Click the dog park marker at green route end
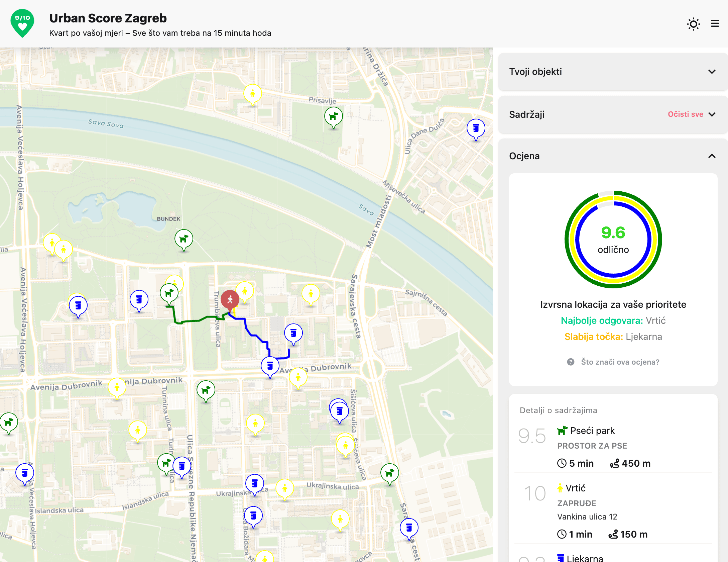Screen dimensions: 728x562 (x=169, y=294)
